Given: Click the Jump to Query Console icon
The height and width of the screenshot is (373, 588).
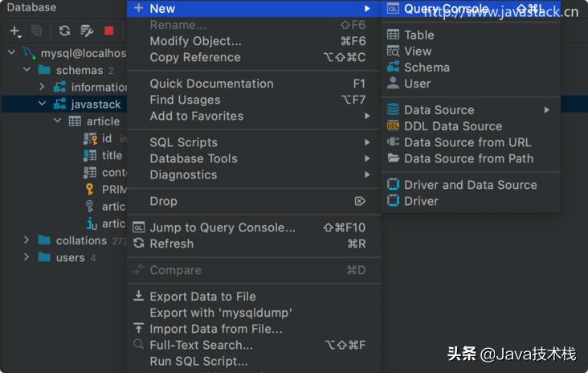Looking at the screenshot, I should pyautogui.click(x=138, y=227).
